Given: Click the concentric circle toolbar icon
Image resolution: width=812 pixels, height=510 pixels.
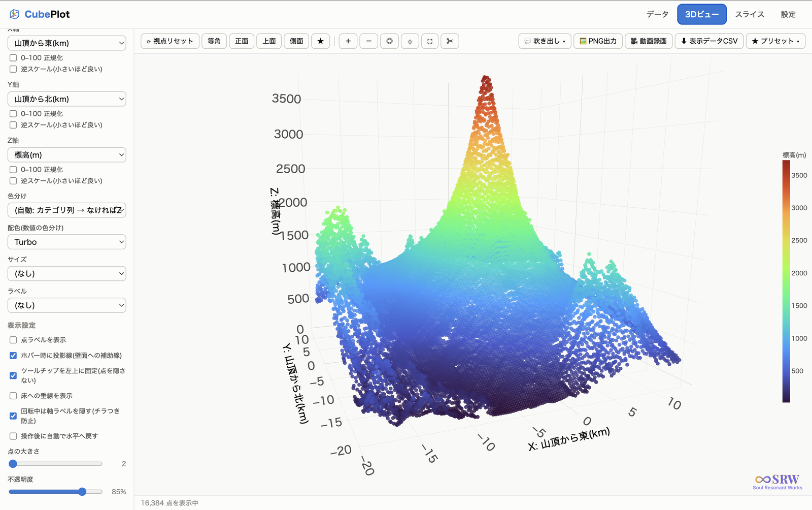Looking at the screenshot, I should (389, 41).
